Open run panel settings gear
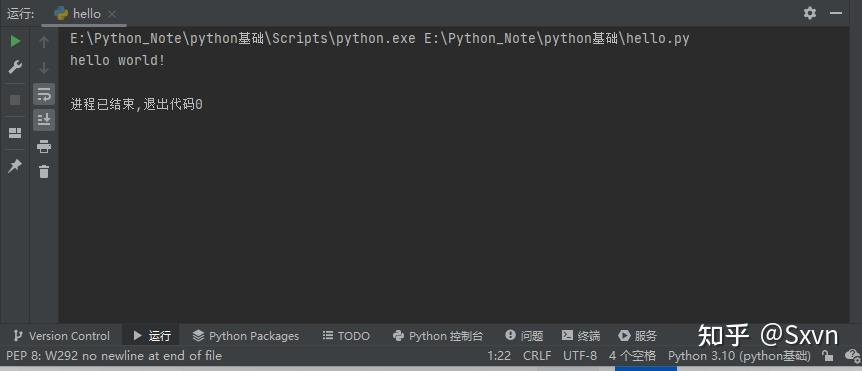The image size is (862, 371). 810,13
